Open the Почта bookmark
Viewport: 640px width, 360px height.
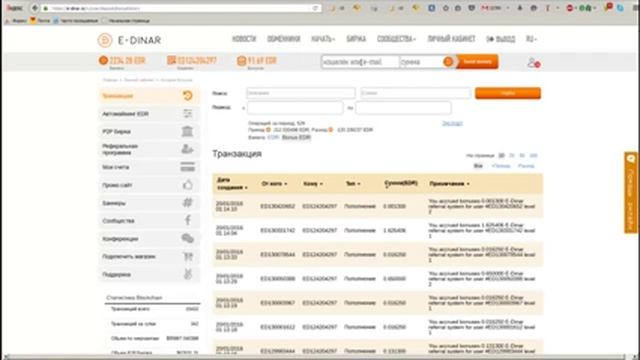(40, 20)
